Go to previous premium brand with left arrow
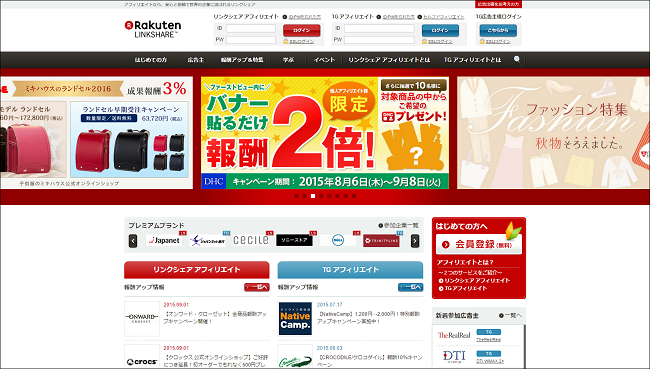650x369 pixels. point(133,241)
